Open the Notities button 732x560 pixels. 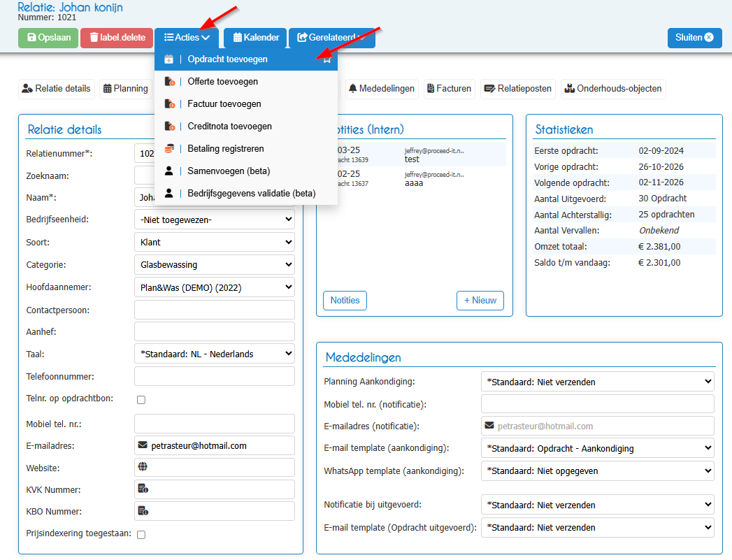coord(345,301)
